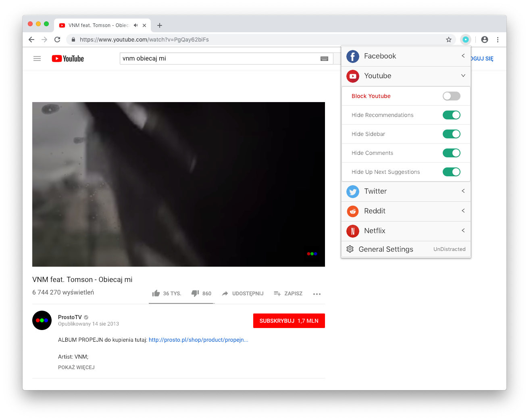529x420 pixels.
Task: Go back with the browser arrow
Action: 31,40
